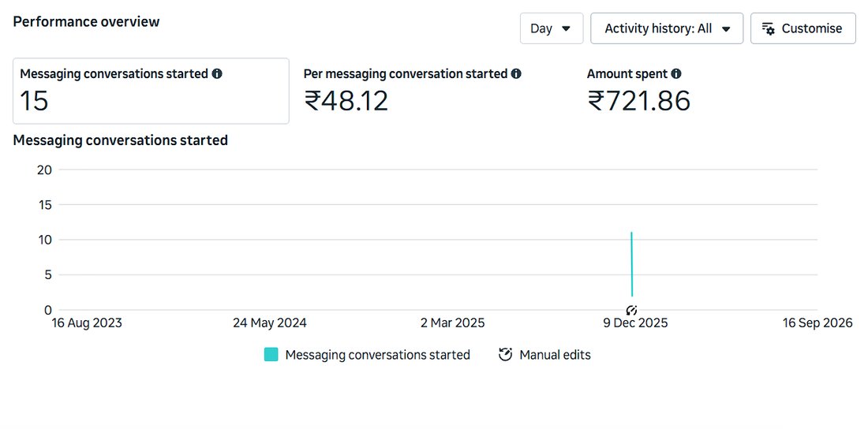Screen dimensions: 868x429
Task: Click info icon beside Messaging conversations started
Action: point(217,73)
